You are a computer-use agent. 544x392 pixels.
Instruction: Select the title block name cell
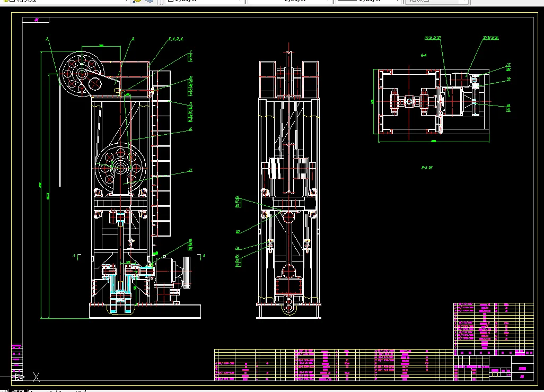click(522, 368)
